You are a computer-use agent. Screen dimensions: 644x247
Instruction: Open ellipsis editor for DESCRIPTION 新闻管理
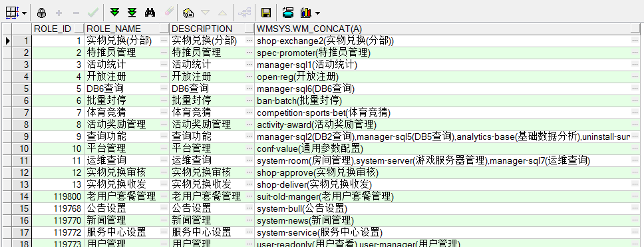pos(249,220)
